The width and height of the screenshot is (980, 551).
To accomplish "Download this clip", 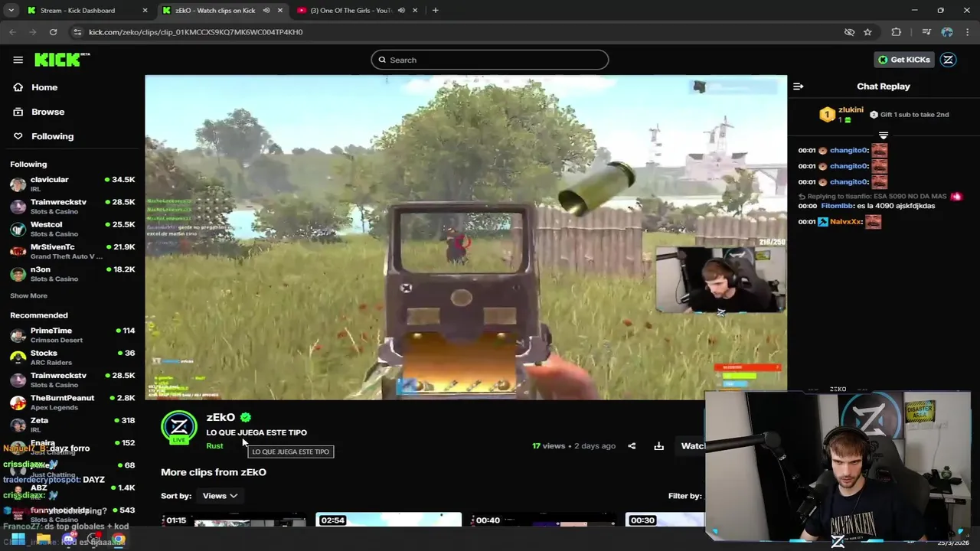I will (x=658, y=446).
